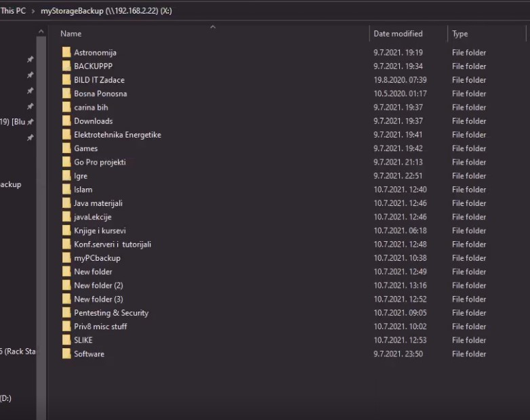Click the Go Pro projekti folder icon
Image resolution: width=530 pixels, height=420 pixels.
click(x=66, y=162)
